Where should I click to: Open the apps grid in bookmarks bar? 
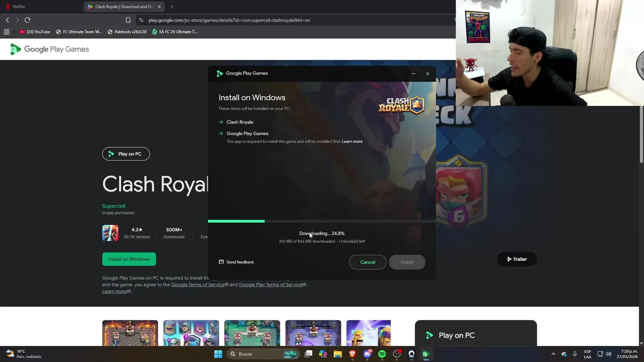pos(7,32)
